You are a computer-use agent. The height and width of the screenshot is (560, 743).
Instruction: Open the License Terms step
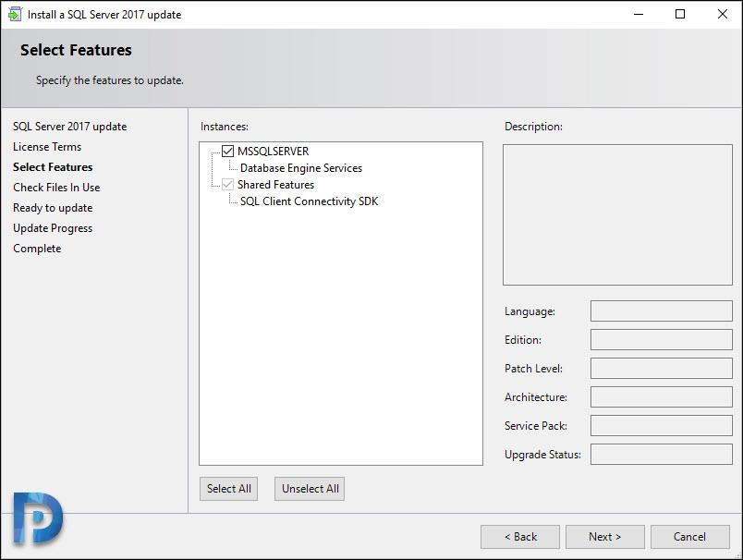click(x=47, y=147)
